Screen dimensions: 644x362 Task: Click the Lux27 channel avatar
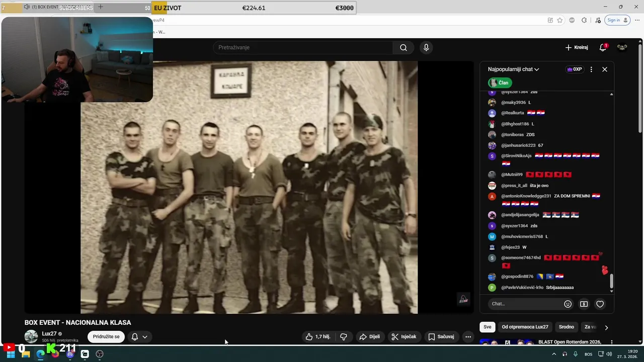pos(31,337)
